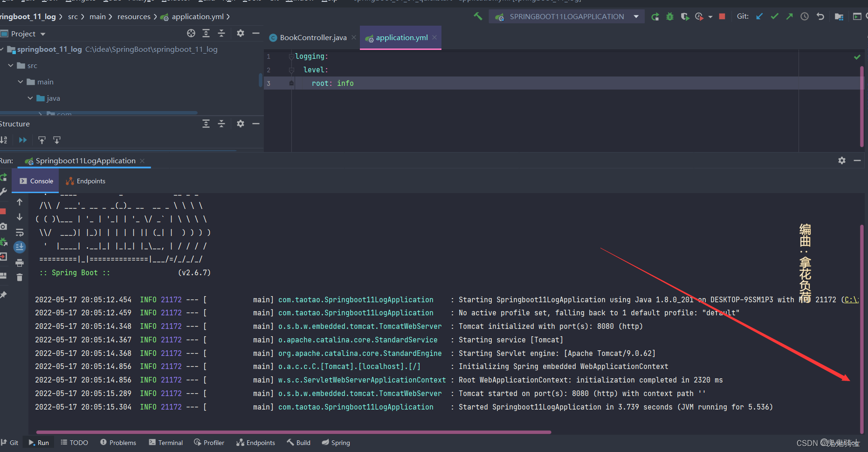The width and height of the screenshot is (868, 452).
Task: Jump down the stack trace arrow
Action: click(20, 217)
